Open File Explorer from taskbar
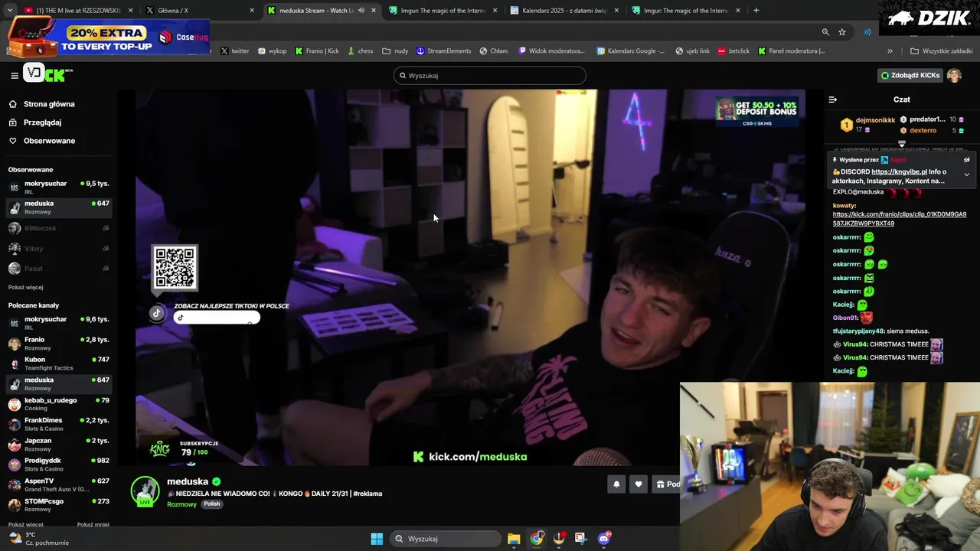Image resolution: width=980 pixels, height=551 pixels. 514,539
